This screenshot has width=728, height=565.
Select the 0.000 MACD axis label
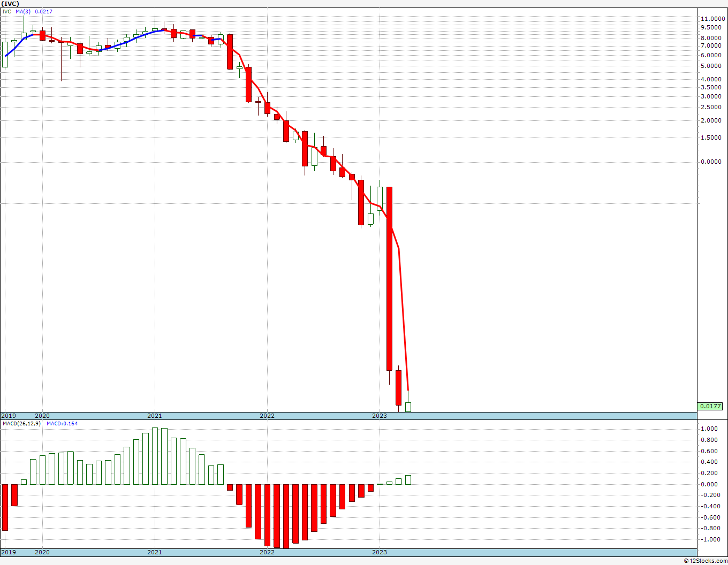(709, 484)
